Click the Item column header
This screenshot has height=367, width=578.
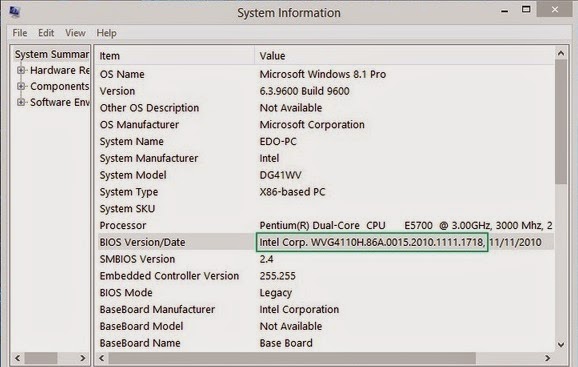click(175, 56)
